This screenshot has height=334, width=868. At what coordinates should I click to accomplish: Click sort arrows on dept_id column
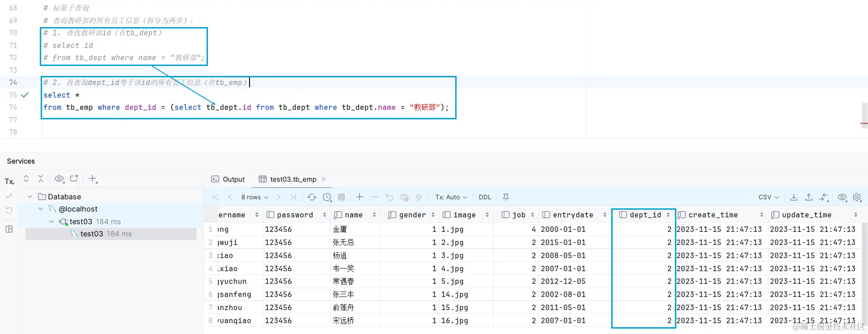click(668, 215)
